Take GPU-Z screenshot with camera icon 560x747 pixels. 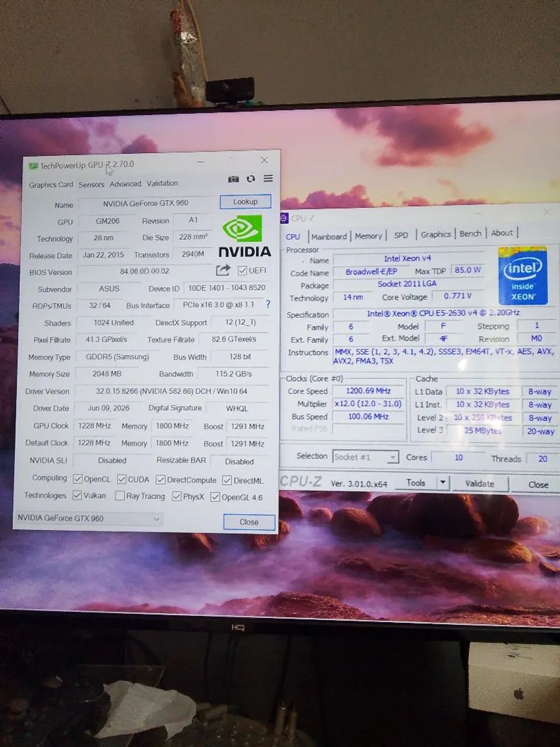[x=233, y=179]
